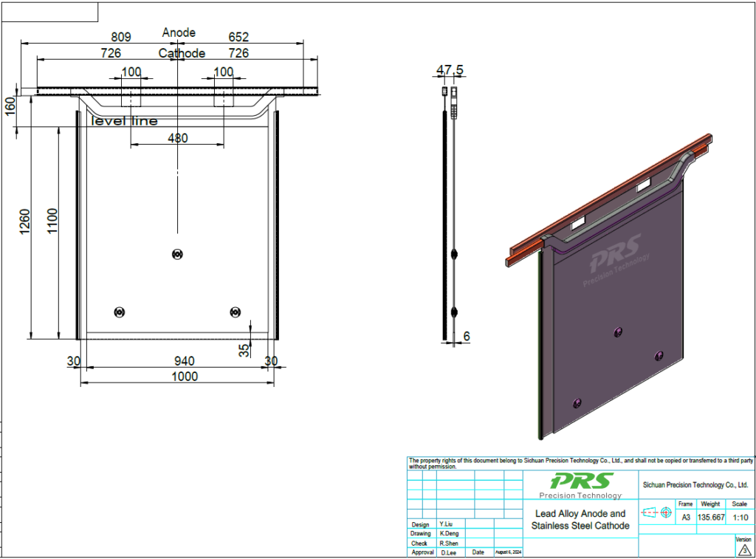Select the drawing title 'Lead Alloy Anode' text

580,513
